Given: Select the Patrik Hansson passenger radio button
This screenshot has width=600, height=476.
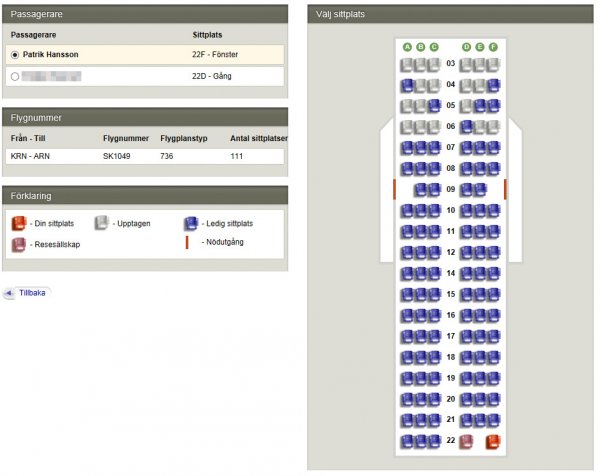Looking at the screenshot, I should (14, 54).
